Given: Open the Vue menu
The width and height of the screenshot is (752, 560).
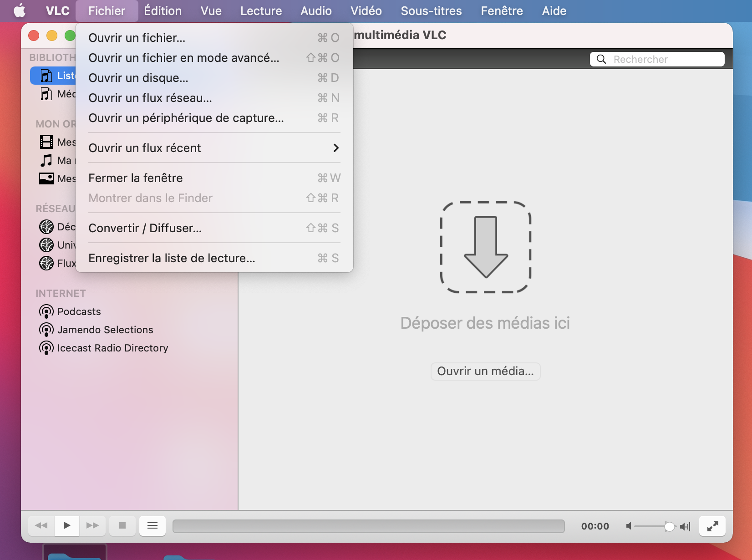Looking at the screenshot, I should click(x=211, y=10).
